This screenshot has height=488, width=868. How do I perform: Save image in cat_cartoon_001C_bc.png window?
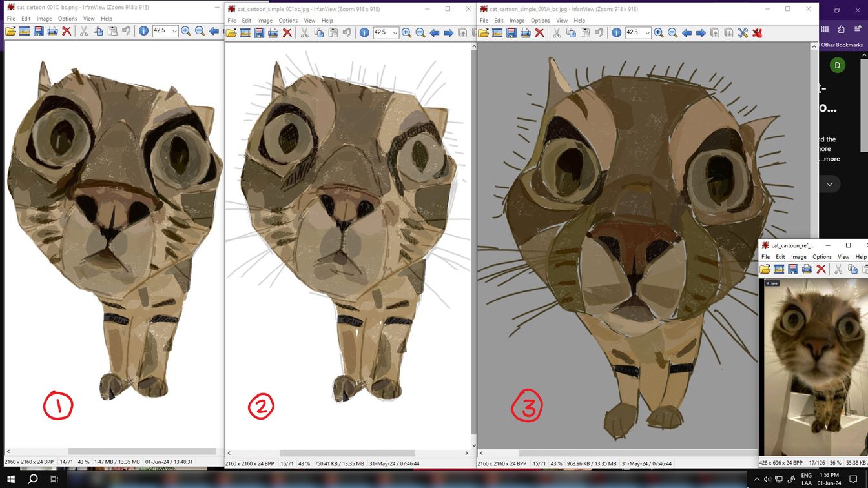point(39,31)
